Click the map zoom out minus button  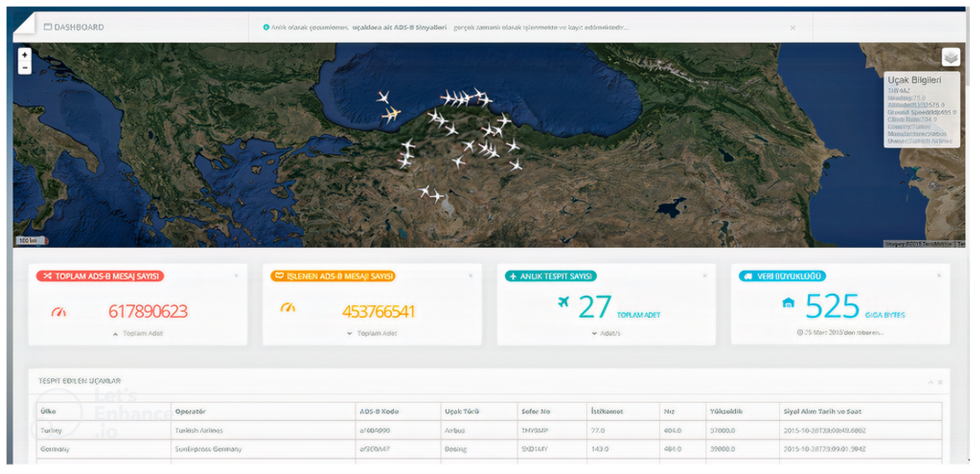pyautogui.click(x=25, y=68)
